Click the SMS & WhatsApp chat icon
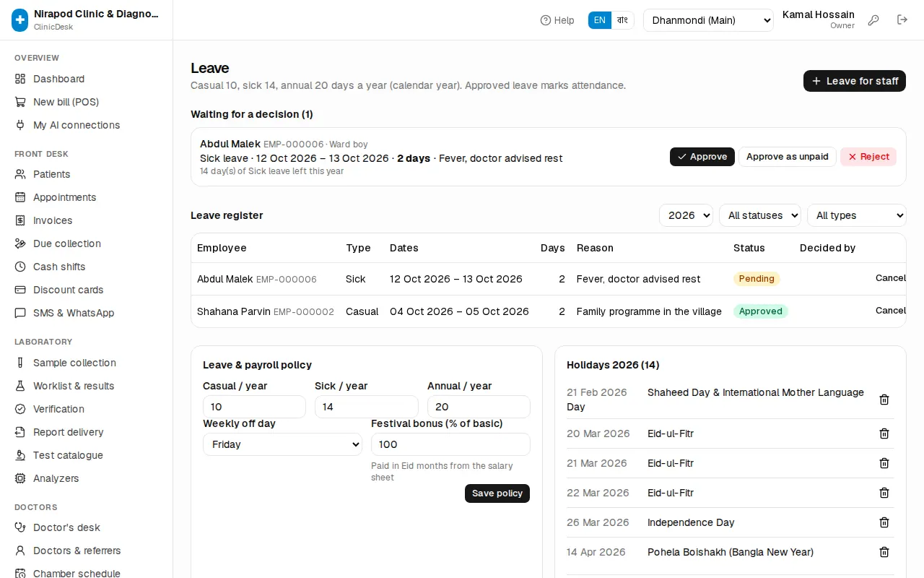The image size is (924, 578). point(20,313)
